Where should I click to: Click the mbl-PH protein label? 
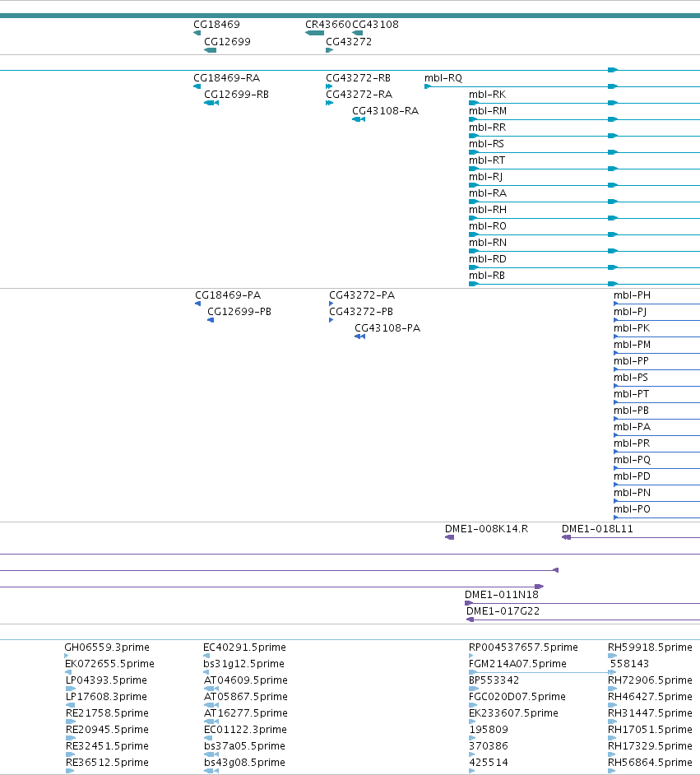632,295
